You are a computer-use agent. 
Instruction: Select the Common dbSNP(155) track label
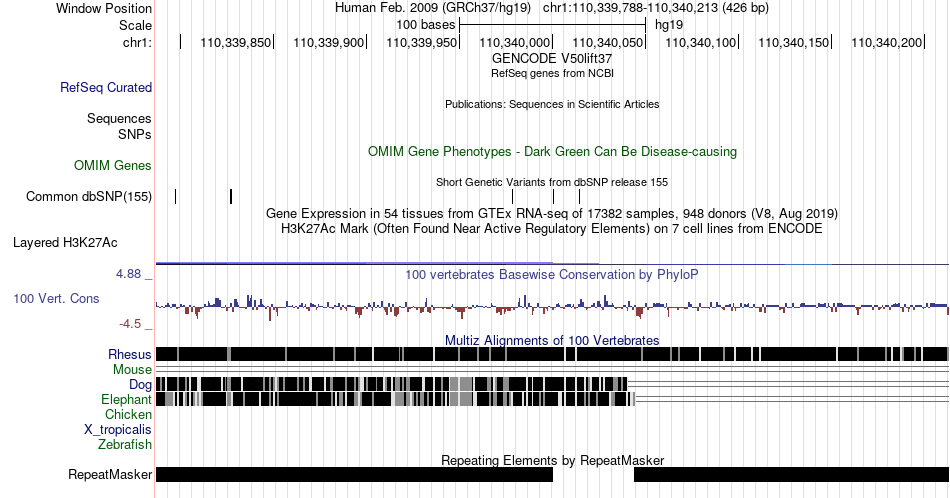[89, 196]
